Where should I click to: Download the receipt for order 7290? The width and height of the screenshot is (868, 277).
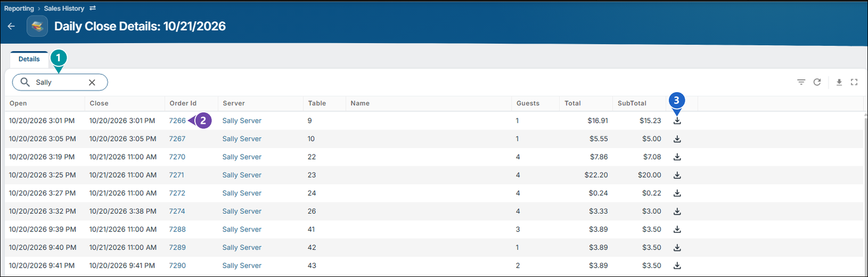[x=677, y=266]
